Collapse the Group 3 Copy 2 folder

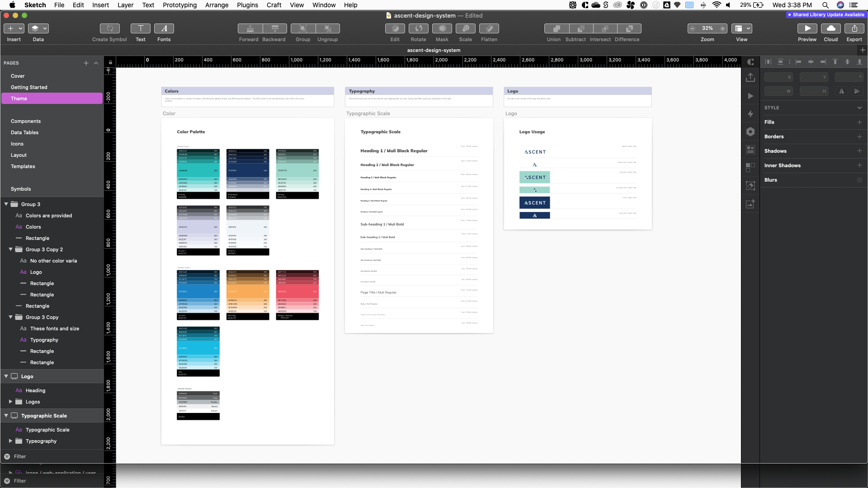click(x=10, y=249)
